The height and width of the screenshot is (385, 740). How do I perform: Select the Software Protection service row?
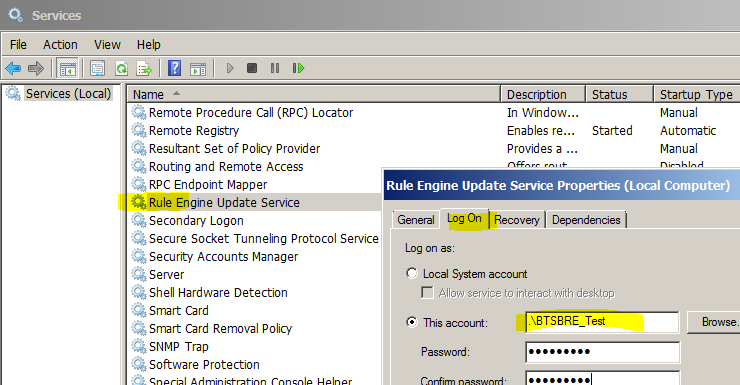tap(204, 364)
